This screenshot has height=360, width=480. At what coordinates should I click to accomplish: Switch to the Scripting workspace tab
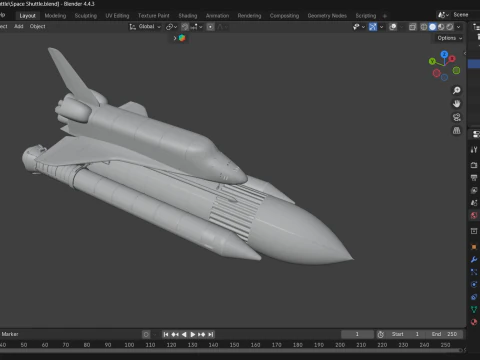tap(366, 16)
